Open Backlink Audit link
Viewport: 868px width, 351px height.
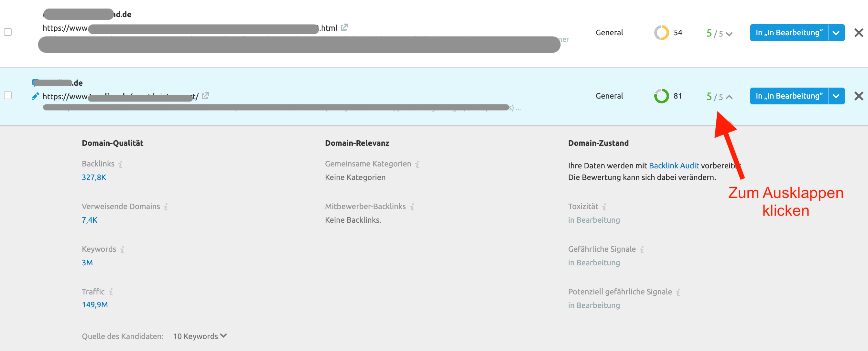click(674, 166)
